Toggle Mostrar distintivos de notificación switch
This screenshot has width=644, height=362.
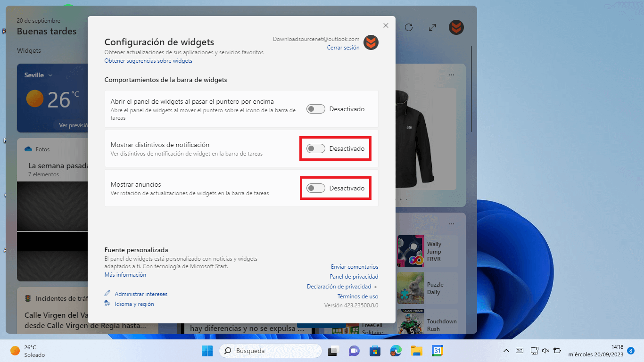pos(316,148)
